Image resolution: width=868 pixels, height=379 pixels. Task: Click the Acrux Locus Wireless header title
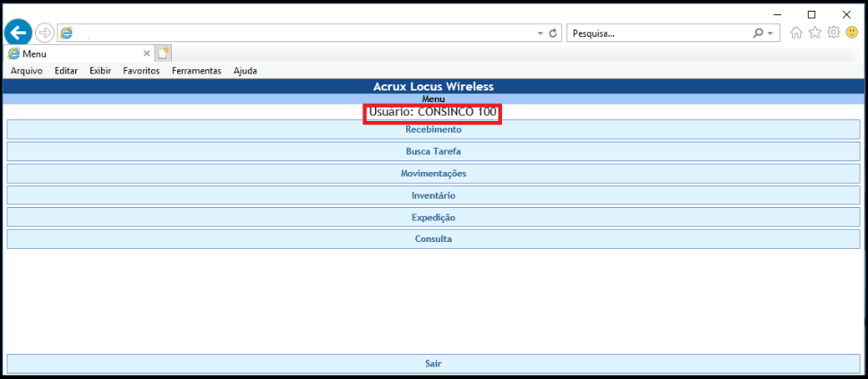pyautogui.click(x=433, y=86)
